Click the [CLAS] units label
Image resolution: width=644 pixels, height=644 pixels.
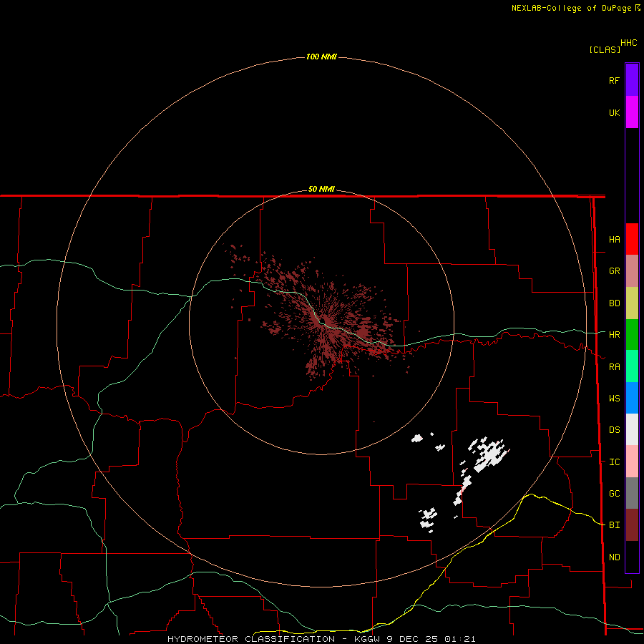(x=605, y=49)
